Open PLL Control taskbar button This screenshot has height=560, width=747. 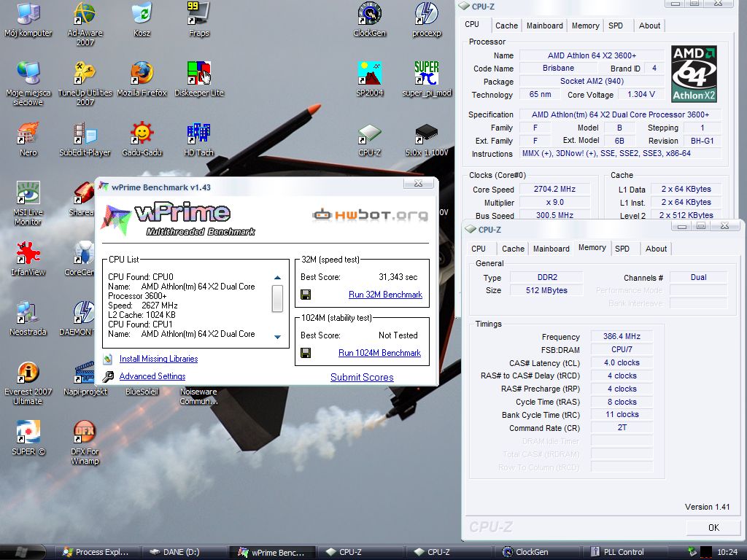point(625,553)
